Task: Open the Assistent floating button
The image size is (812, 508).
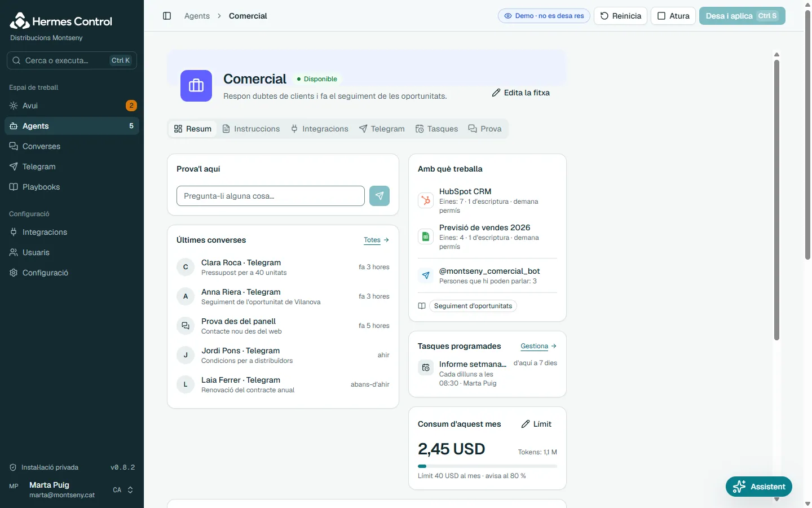Action: coord(759,487)
